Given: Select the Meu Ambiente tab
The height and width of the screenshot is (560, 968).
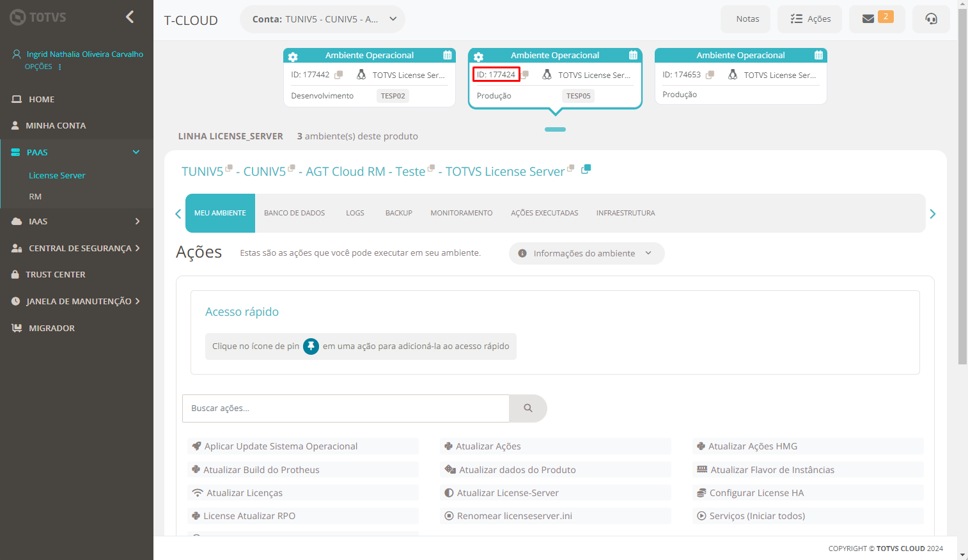Looking at the screenshot, I should coord(220,213).
